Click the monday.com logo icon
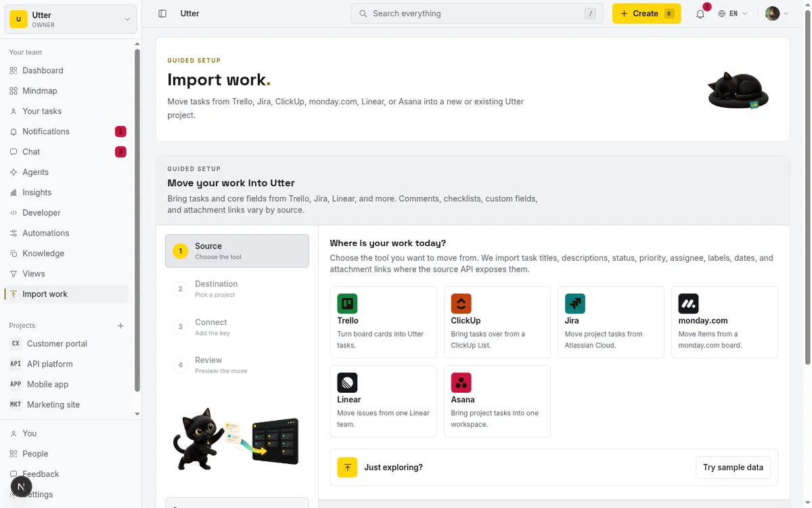The height and width of the screenshot is (508, 812). [x=688, y=303]
